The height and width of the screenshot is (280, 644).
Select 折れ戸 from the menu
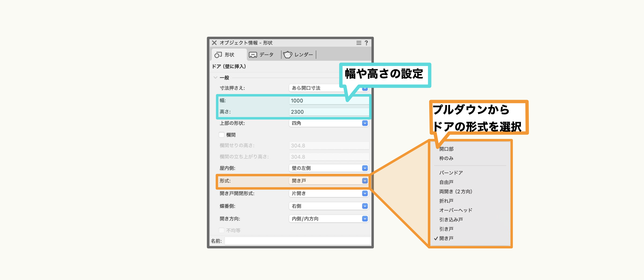[x=446, y=201]
